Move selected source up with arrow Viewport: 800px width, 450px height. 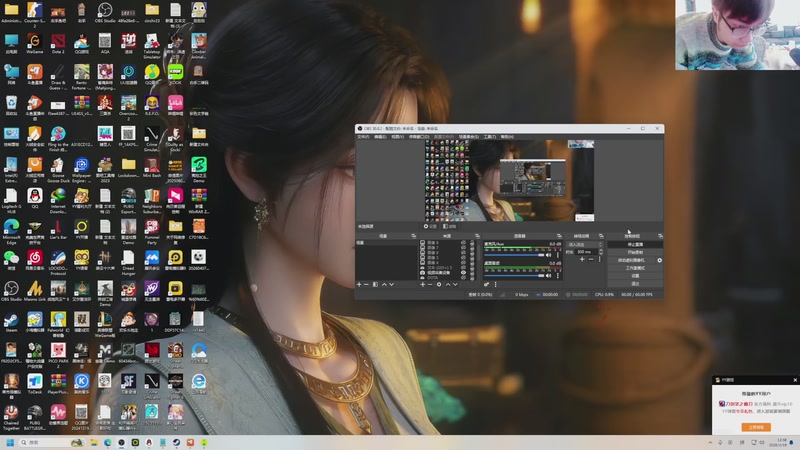(447, 284)
